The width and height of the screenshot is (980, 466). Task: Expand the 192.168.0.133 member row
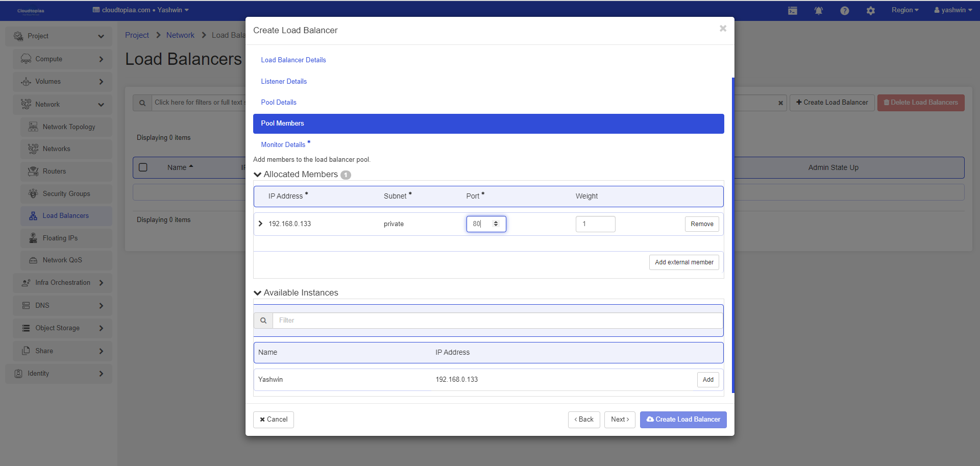click(x=261, y=224)
